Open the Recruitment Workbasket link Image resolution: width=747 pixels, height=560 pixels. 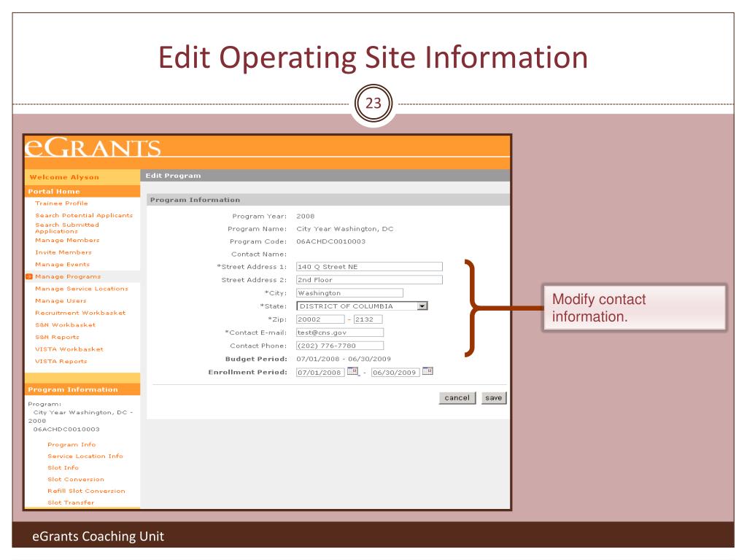tap(80, 313)
